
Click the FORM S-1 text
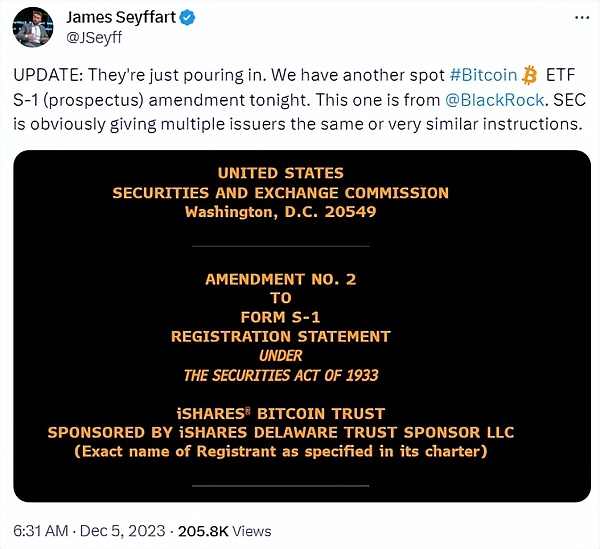pos(280,317)
